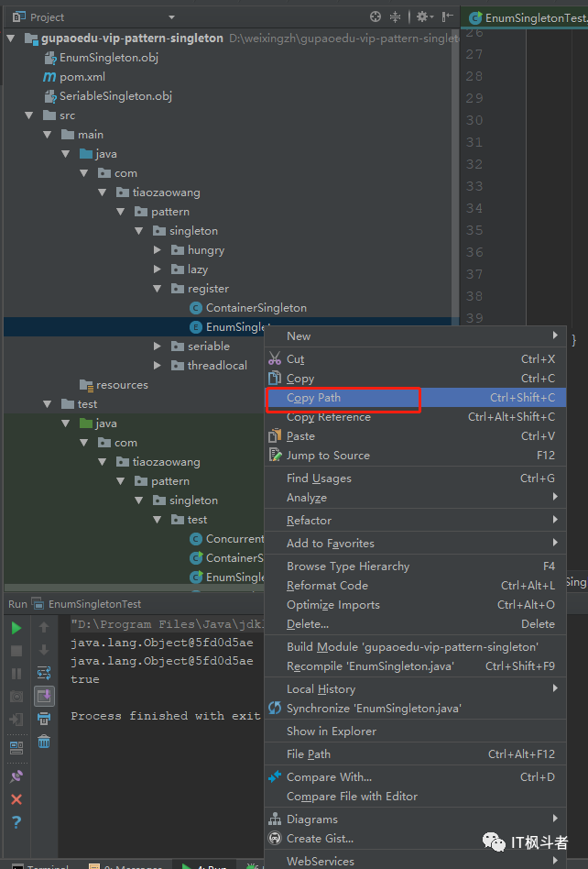Click the Pause output icon
Screen dimensions: 588x869
(x=16, y=674)
